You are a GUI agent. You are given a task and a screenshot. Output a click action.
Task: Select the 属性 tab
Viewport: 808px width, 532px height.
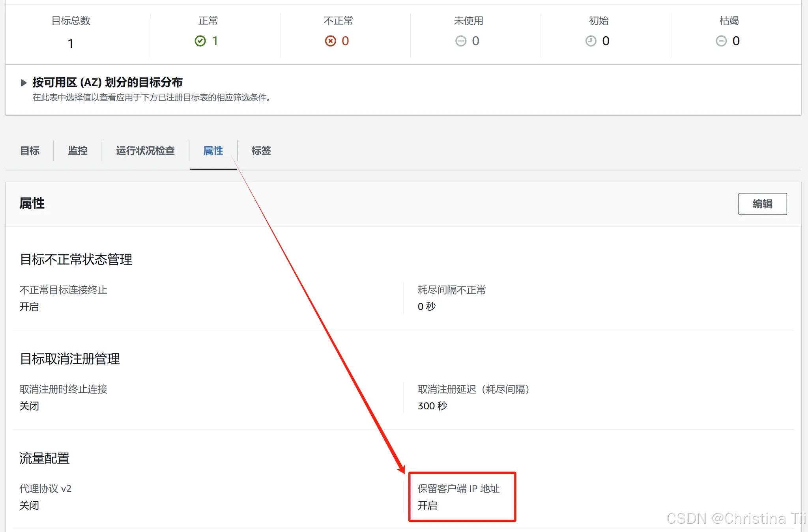coord(213,151)
